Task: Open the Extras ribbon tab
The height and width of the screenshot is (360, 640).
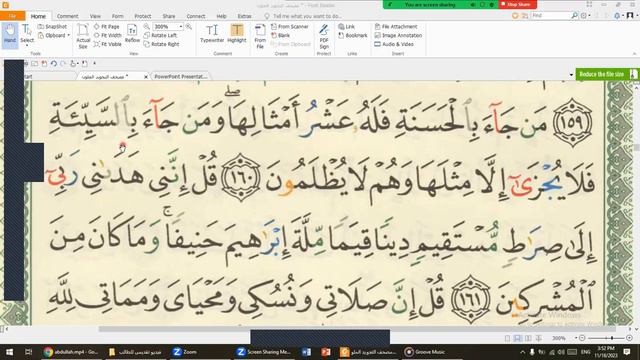Action: click(244, 16)
